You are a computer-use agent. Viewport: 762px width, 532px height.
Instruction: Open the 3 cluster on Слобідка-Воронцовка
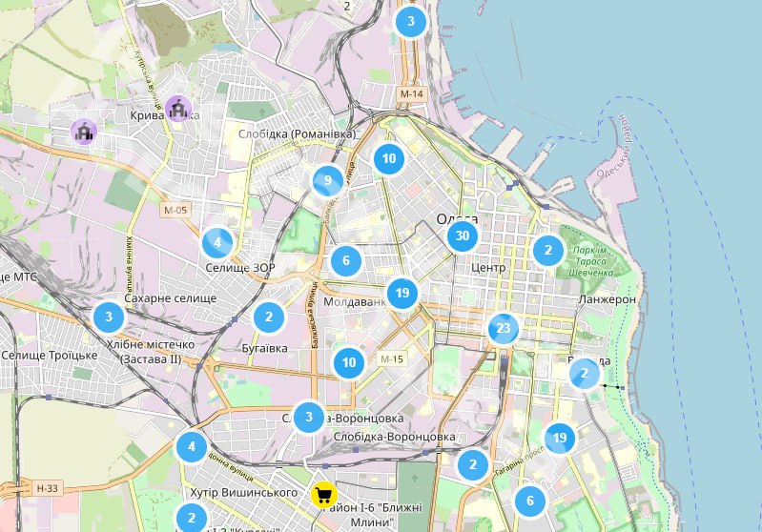pyautogui.click(x=309, y=417)
